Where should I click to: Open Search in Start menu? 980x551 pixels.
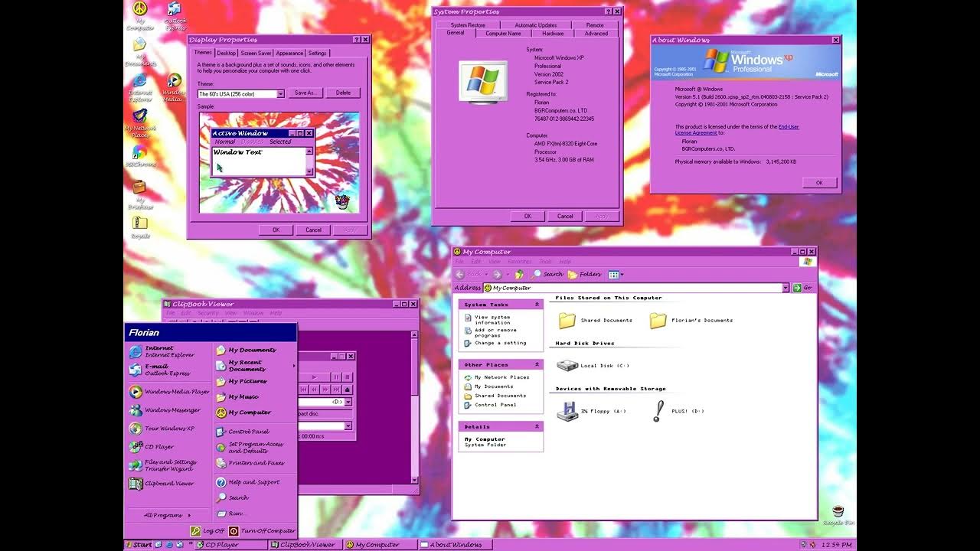coord(255,497)
